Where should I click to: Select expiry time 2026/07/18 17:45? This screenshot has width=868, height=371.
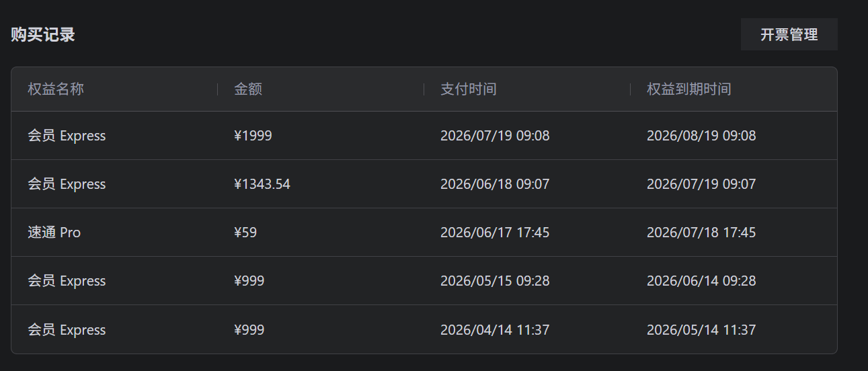(x=701, y=233)
